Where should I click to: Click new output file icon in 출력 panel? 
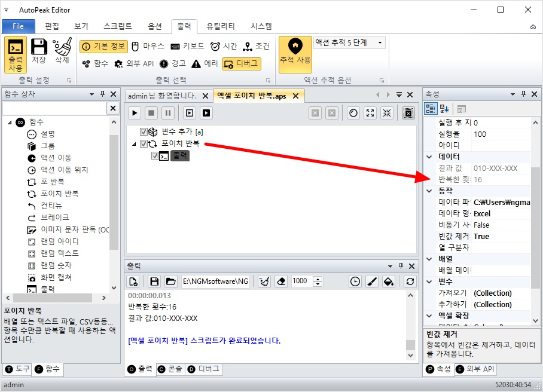[x=133, y=281]
